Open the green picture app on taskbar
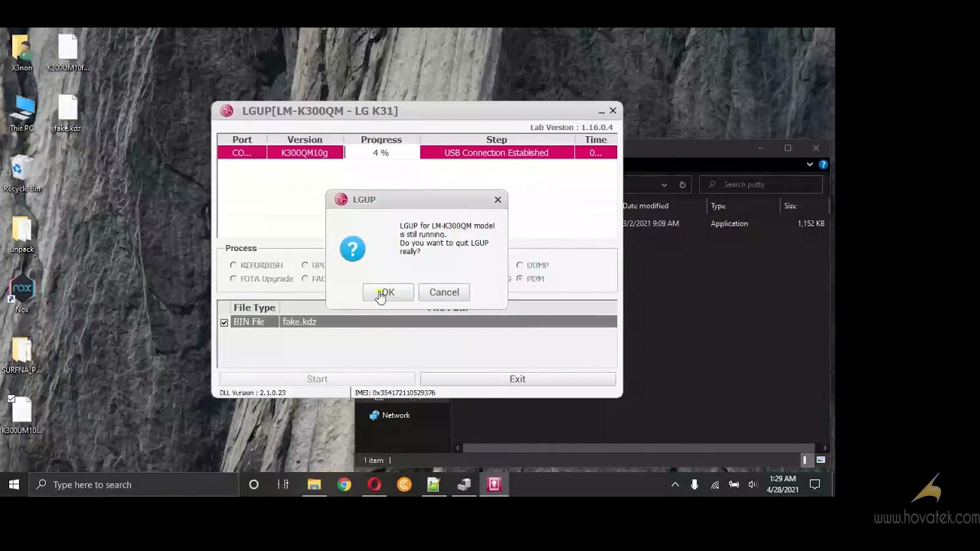Image resolution: width=980 pixels, height=551 pixels. pyautogui.click(x=433, y=484)
